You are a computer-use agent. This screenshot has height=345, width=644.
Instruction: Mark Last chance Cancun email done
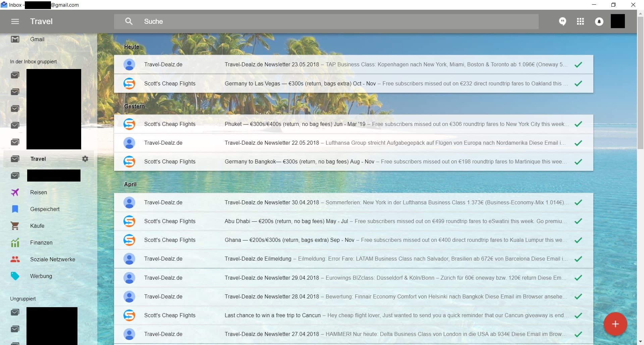click(578, 316)
